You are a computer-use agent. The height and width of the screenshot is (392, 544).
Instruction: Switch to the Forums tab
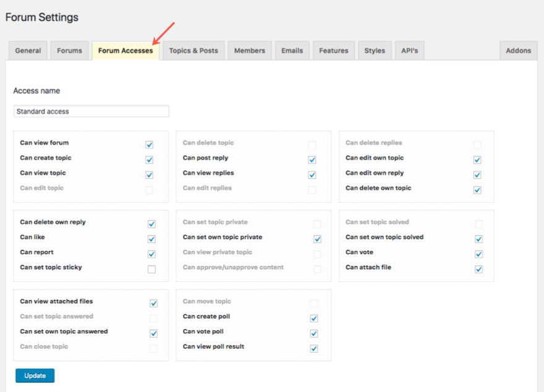pos(69,51)
